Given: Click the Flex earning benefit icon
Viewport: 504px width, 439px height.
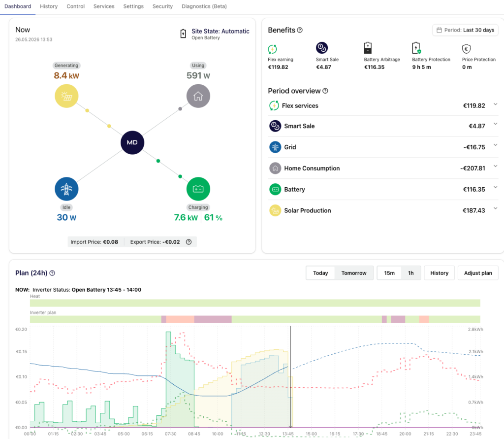Looking at the screenshot, I should click(272, 49).
